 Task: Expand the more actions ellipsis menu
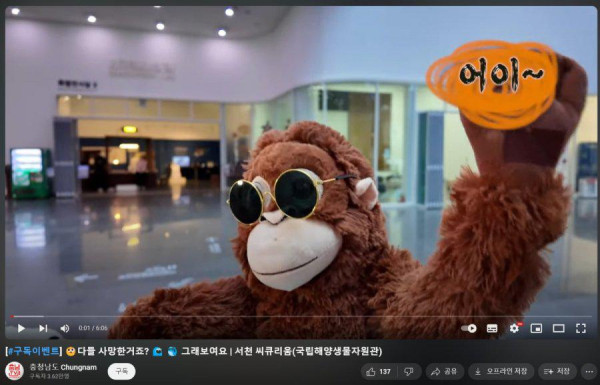589,371
